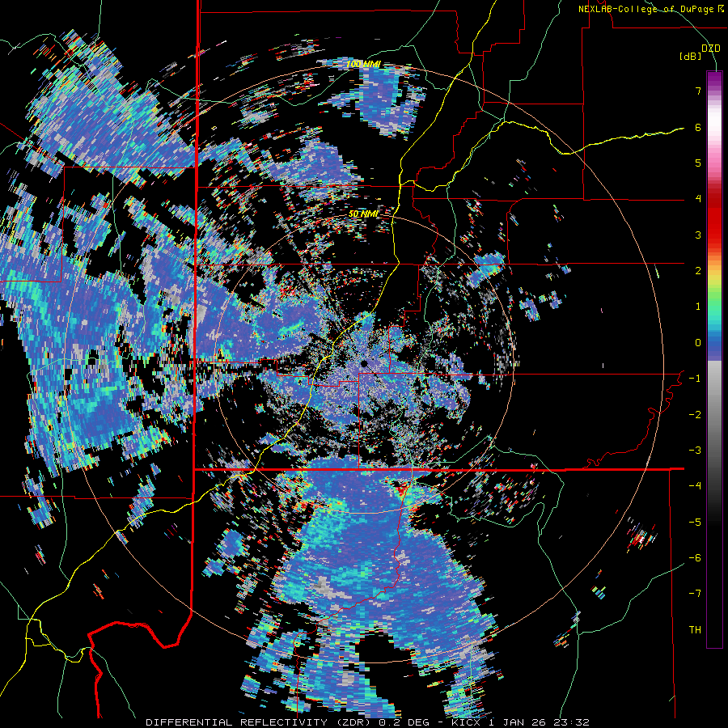The height and width of the screenshot is (728, 728).
Task: Click the [dB] unit label
Action: pos(690,56)
